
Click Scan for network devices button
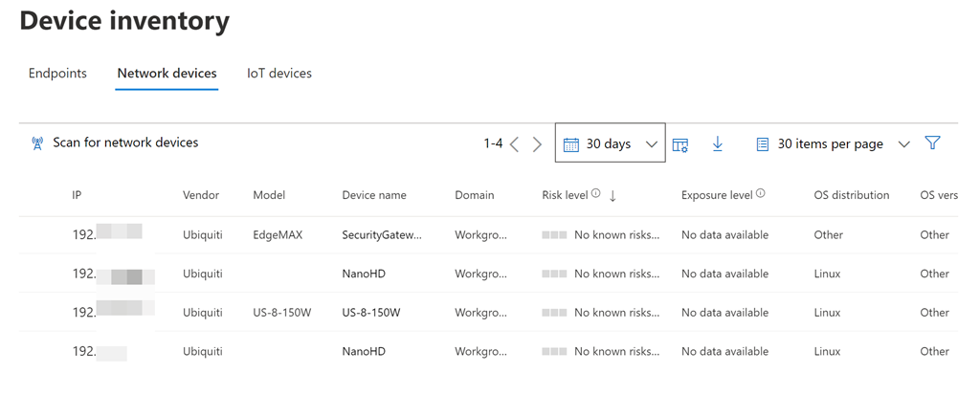(125, 143)
